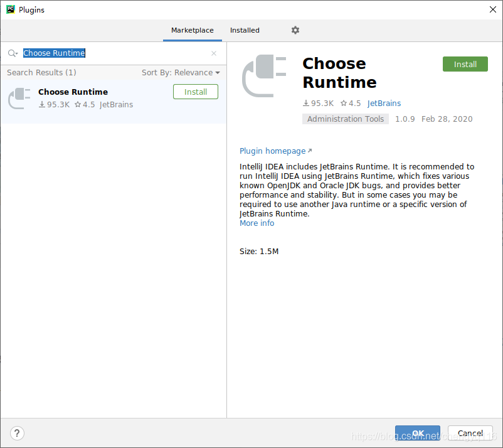The width and height of the screenshot is (503, 448).
Task: Click the 95.3K downloads count in details
Action: tap(318, 104)
